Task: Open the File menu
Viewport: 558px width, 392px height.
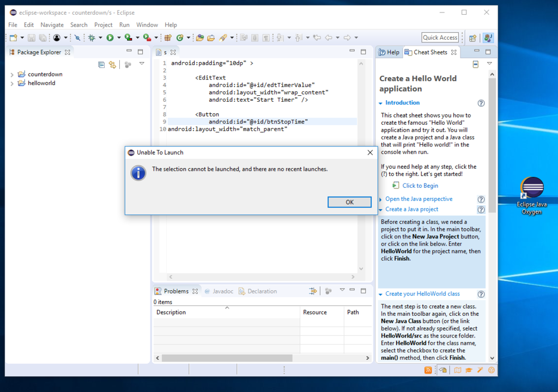Action: coord(13,25)
